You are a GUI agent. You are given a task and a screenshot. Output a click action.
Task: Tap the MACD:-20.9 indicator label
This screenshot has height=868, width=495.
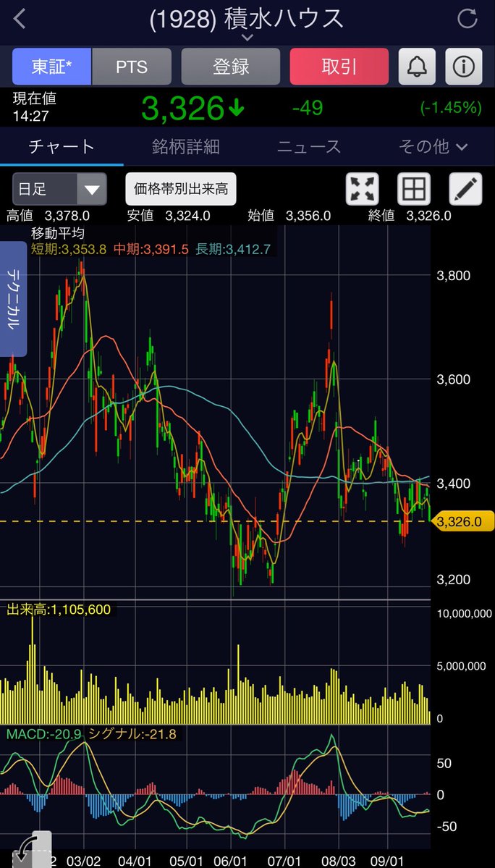pos(43,734)
